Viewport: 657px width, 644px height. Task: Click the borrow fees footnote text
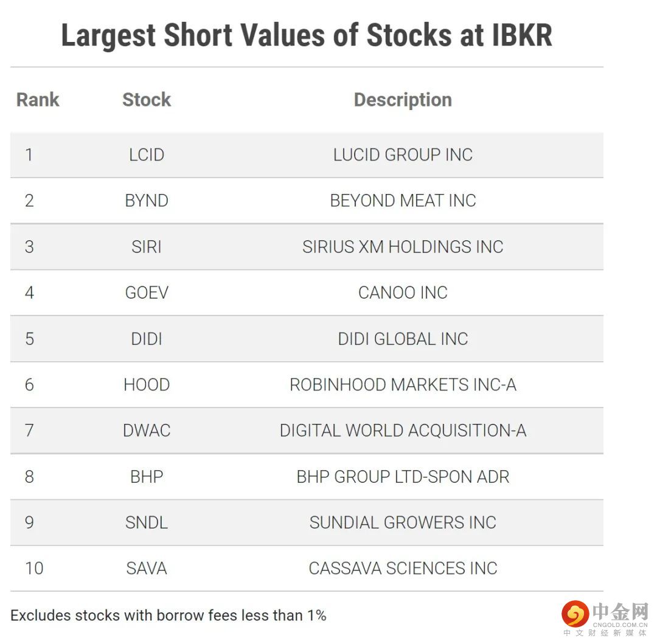[x=169, y=615]
